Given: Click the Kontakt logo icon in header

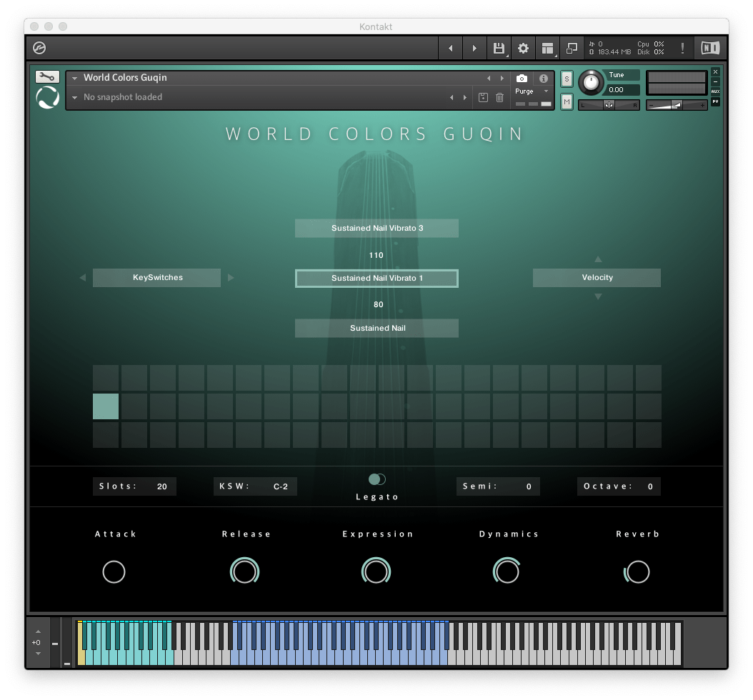Looking at the screenshot, I should click(x=39, y=48).
